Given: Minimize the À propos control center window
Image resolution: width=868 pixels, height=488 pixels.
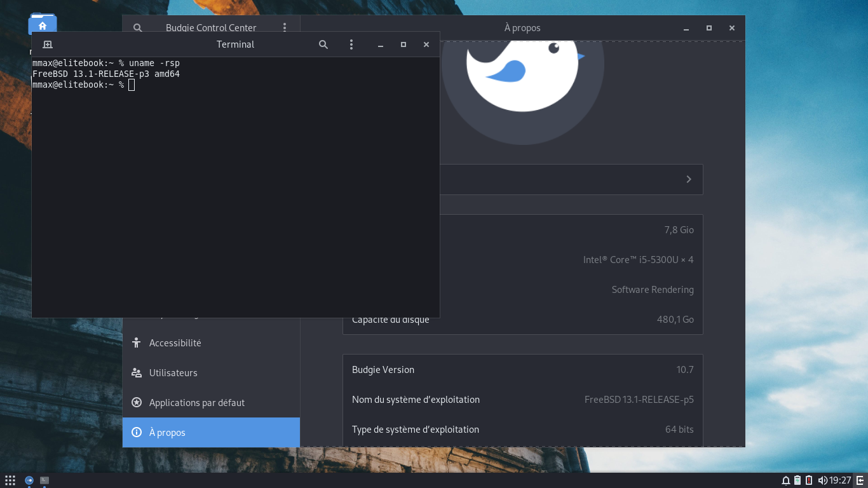Looking at the screenshot, I should click(686, 28).
